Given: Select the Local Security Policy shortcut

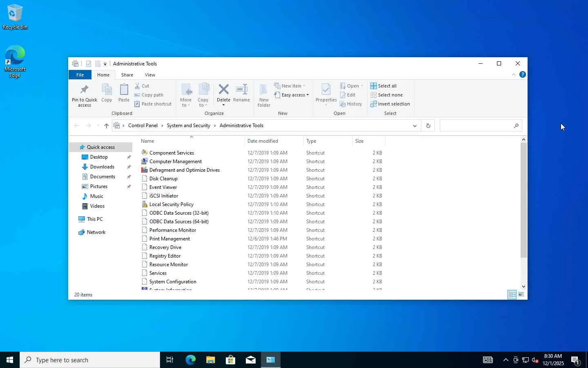Looking at the screenshot, I should (x=171, y=204).
